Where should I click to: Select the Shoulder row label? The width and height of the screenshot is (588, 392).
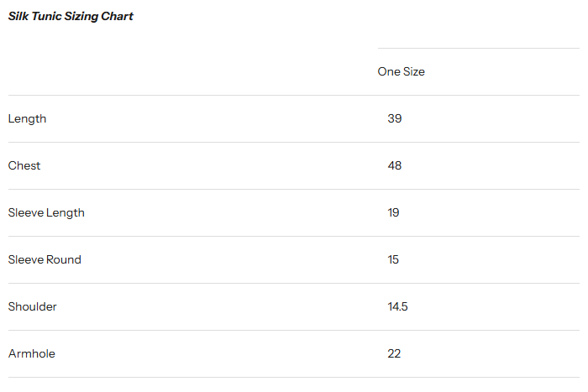point(33,307)
